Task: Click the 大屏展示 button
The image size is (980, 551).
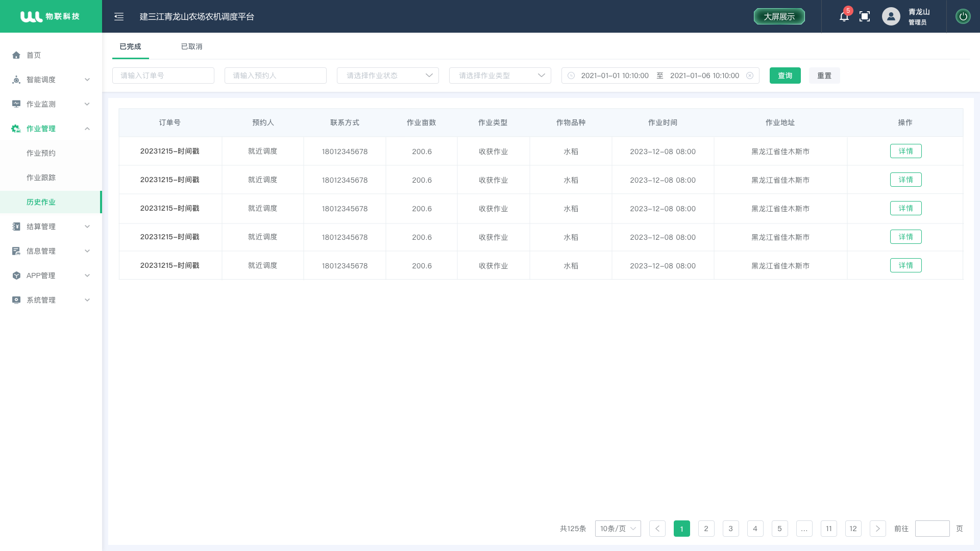Action: pos(779,16)
